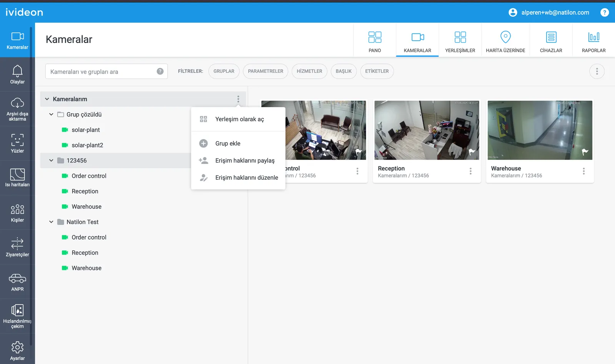Viewport: 615px width, 364px height.
Task: Open the Ziyaretçiler visitors section
Action: point(17,247)
